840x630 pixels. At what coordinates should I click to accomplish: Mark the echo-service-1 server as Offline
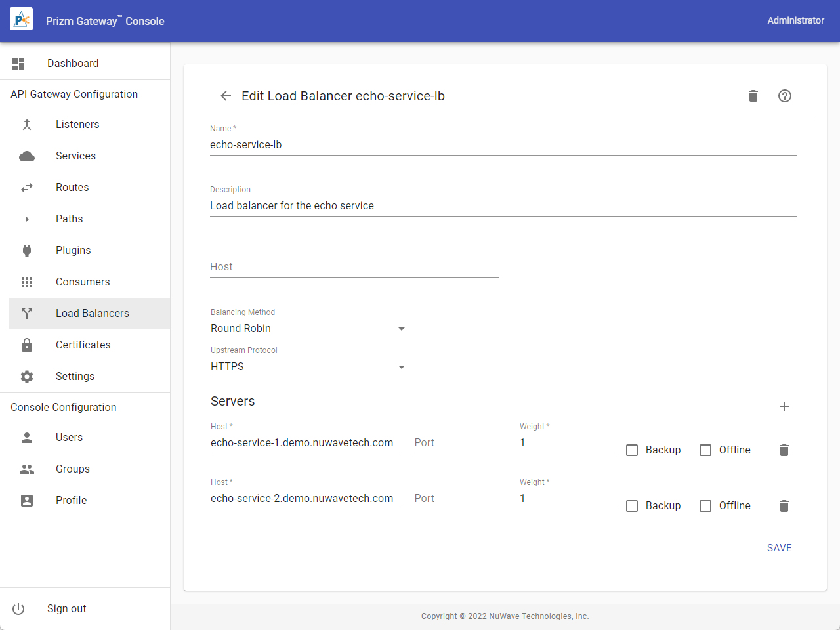tap(705, 450)
